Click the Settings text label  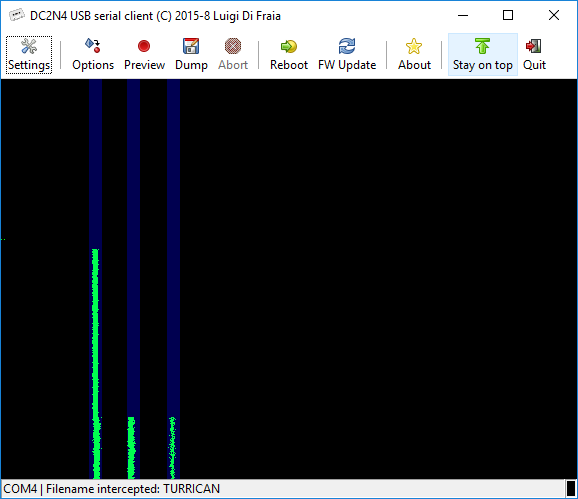pos(29,65)
